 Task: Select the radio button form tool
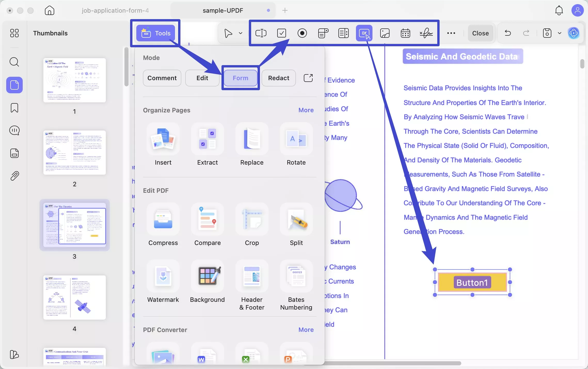click(x=302, y=33)
